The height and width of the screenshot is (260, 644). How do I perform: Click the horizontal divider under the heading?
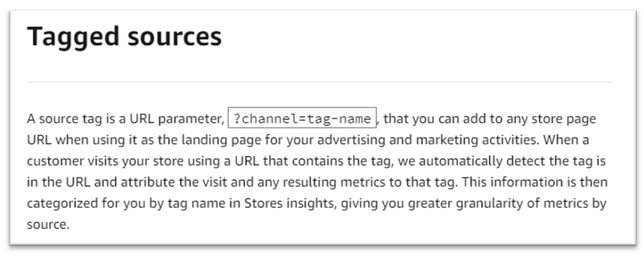(x=319, y=82)
